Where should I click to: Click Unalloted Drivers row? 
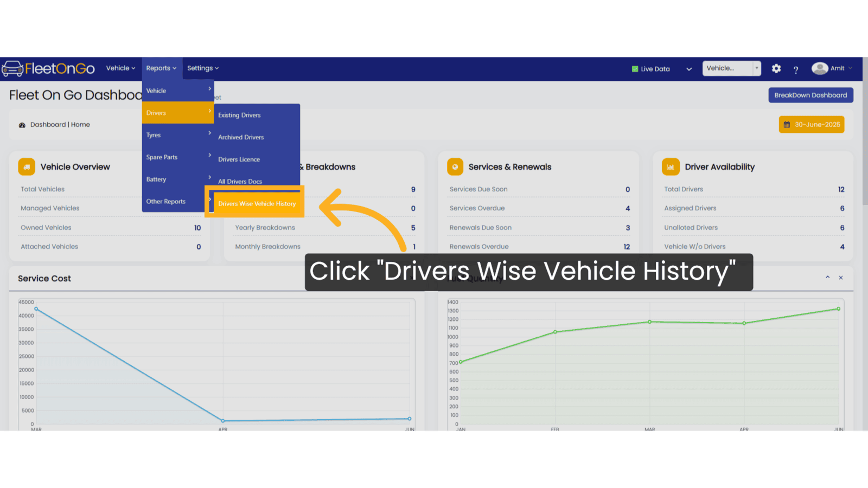pos(754,228)
